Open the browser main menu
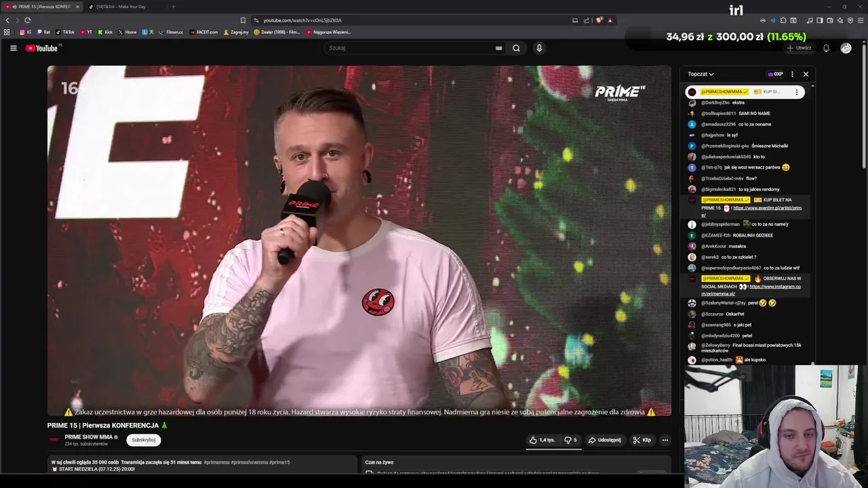 coord(860,20)
